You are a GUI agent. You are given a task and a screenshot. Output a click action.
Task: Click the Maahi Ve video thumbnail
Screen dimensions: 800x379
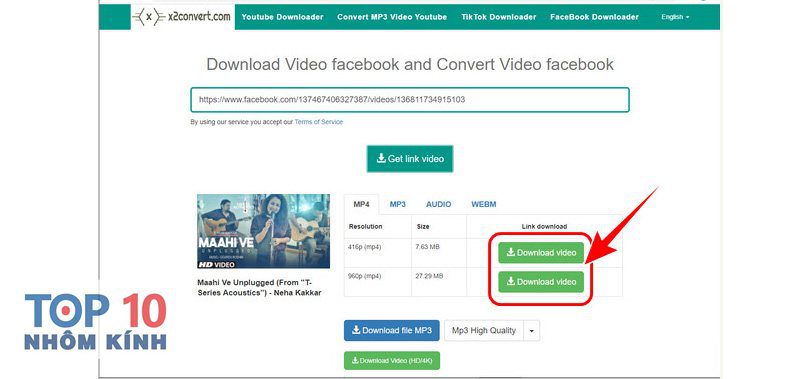coord(263,231)
